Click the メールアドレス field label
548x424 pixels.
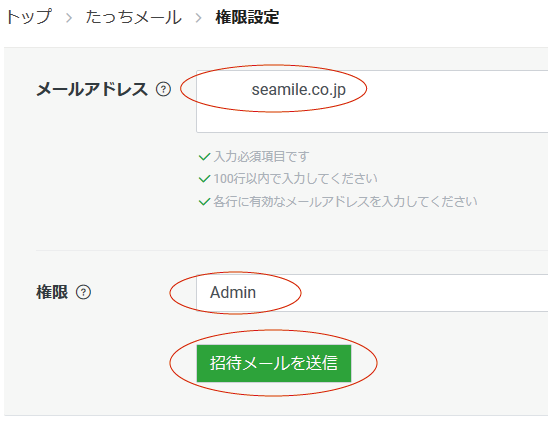click(x=92, y=89)
